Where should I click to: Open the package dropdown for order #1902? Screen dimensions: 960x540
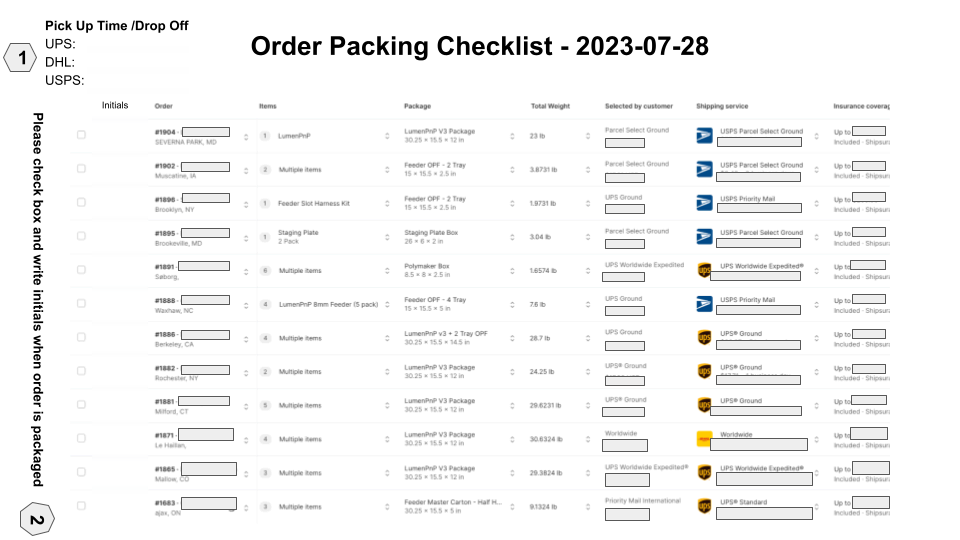(x=512, y=170)
